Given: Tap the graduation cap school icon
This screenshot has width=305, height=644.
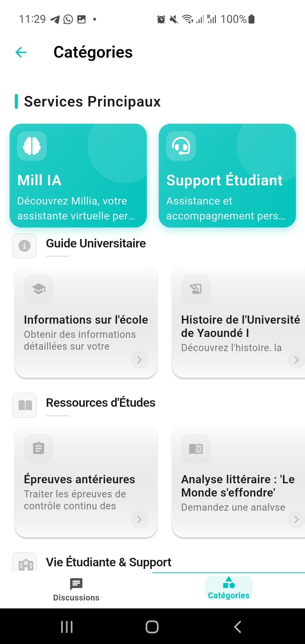Looking at the screenshot, I should click(x=39, y=289).
